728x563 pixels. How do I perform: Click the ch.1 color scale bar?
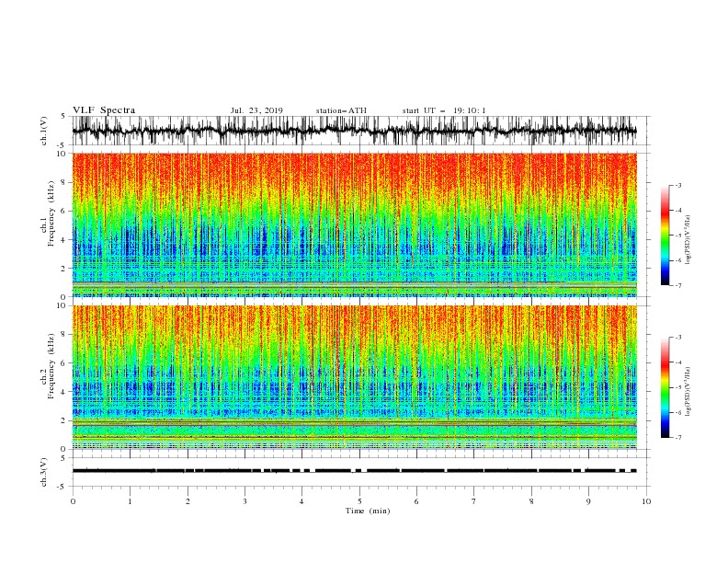tap(665, 236)
